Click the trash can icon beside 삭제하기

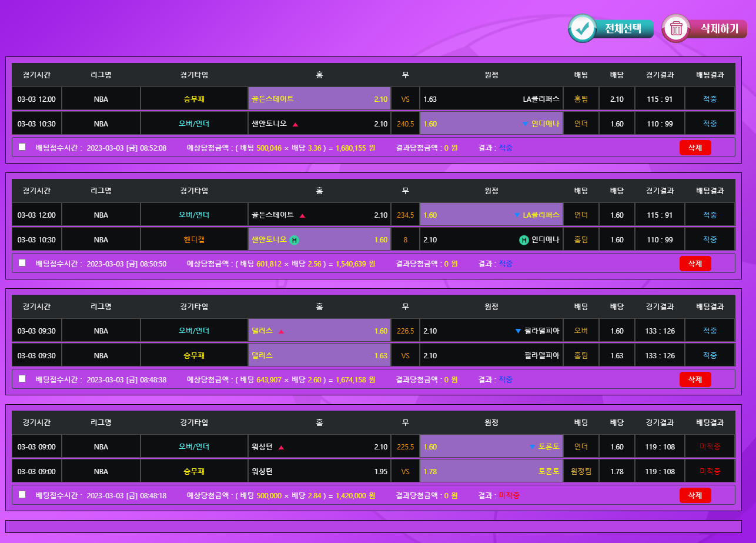click(x=676, y=28)
